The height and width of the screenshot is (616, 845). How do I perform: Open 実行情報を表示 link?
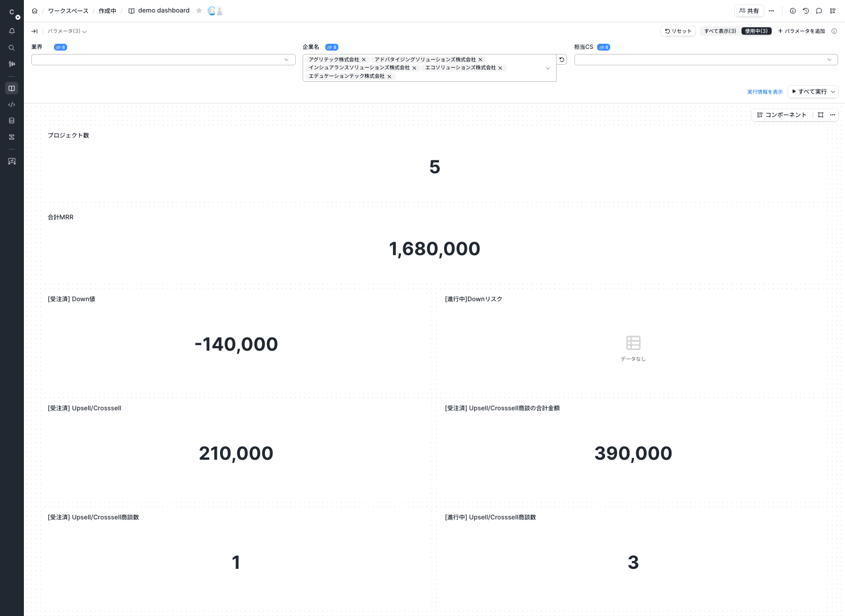click(764, 91)
